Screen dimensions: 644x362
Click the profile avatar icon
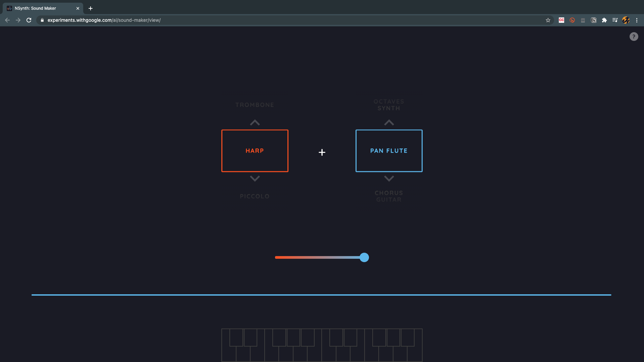pos(626,20)
